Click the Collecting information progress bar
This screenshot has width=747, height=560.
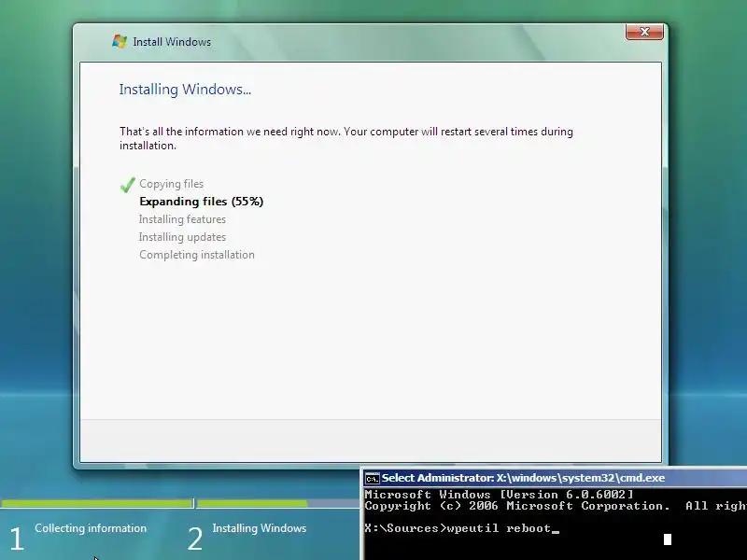pyautogui.click(x=97, y=503)
